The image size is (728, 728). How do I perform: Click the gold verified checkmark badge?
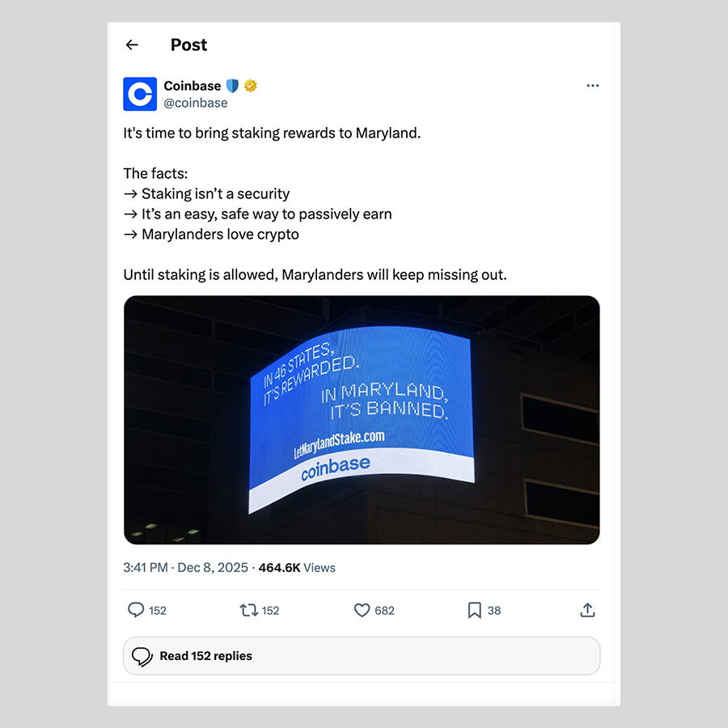click(250, 86)
